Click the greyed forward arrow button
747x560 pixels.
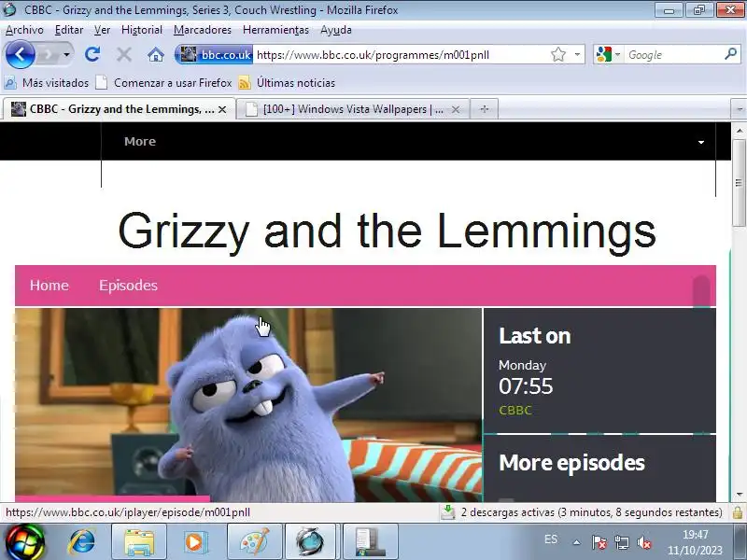pos(48,55)
